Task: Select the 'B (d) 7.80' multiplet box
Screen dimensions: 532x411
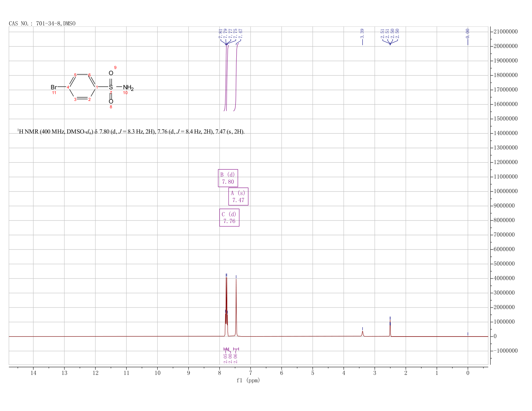Action: 228,178
